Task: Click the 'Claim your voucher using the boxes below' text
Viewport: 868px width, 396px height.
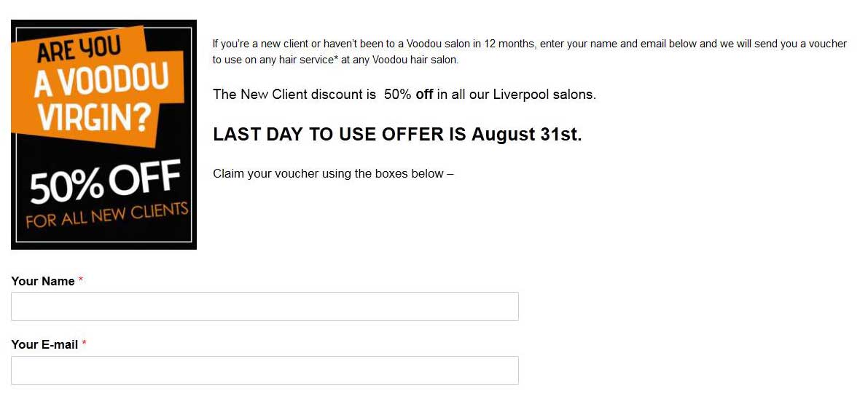Action: tap(333, 174)
